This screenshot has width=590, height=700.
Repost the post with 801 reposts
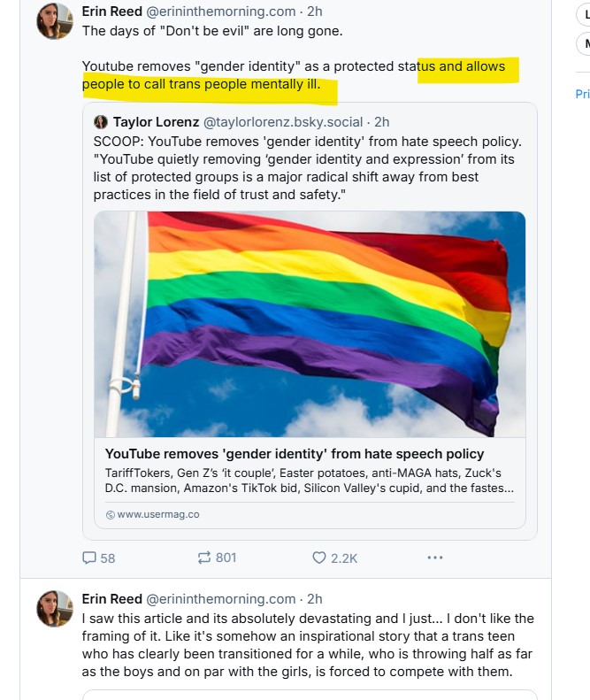(204, 558)
